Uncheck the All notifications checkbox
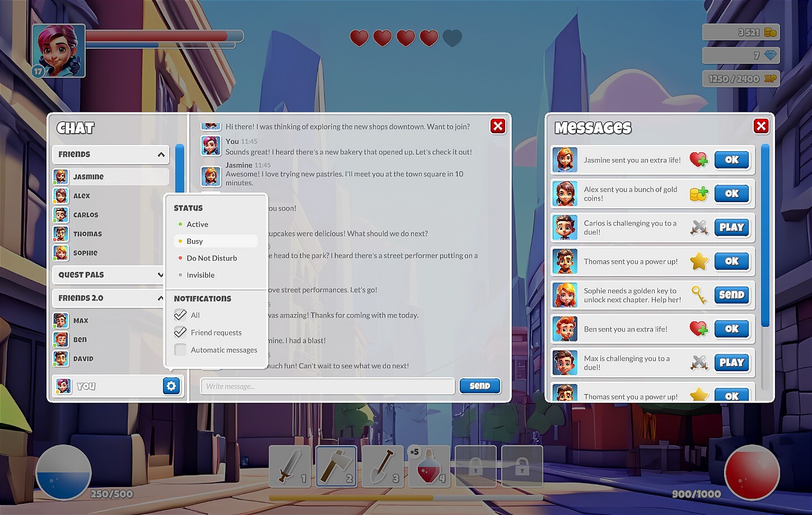This screenshot has width=812, height=515. click(x=180, y=315)
